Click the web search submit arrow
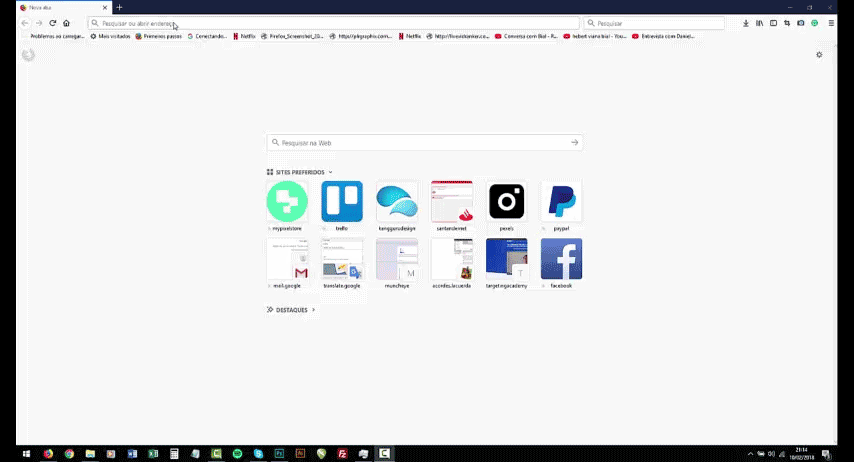The height and width of the screenshot is (462, 854). (x=575, y=143)
